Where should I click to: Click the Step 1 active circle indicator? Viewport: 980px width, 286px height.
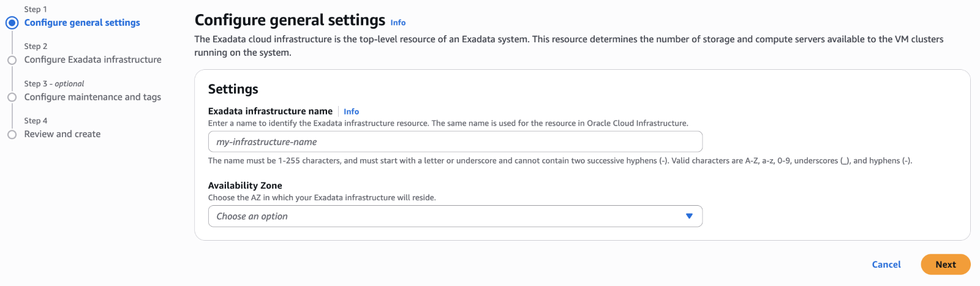[x=12, y=23]
